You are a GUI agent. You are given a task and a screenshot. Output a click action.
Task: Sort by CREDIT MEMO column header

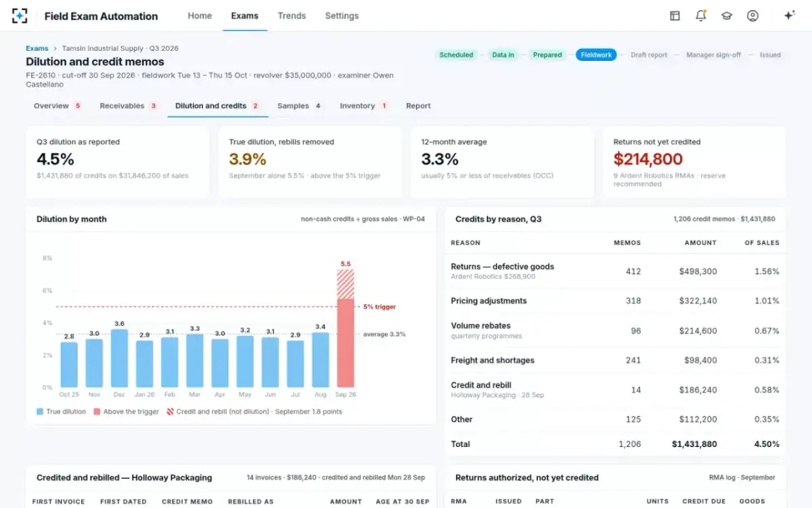point(187,501)
